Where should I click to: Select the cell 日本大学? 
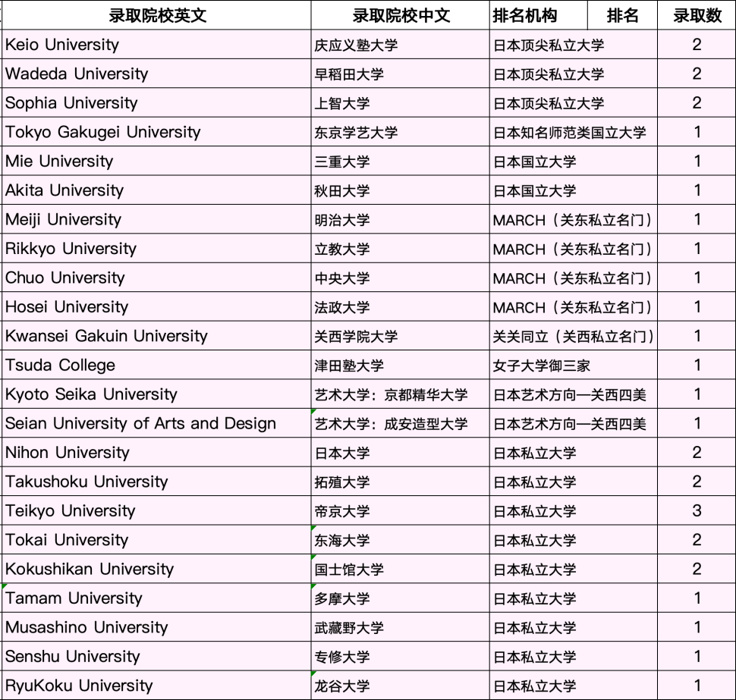click(x=401, y=452)
